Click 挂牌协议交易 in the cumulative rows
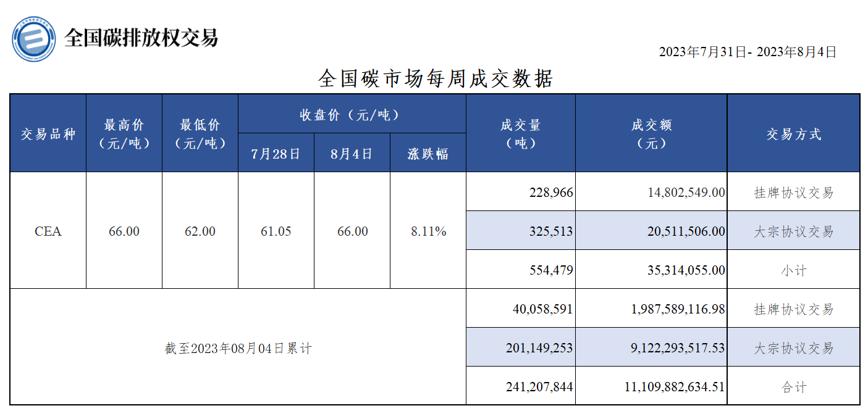The image size is (868, 411). coord(794,309)
